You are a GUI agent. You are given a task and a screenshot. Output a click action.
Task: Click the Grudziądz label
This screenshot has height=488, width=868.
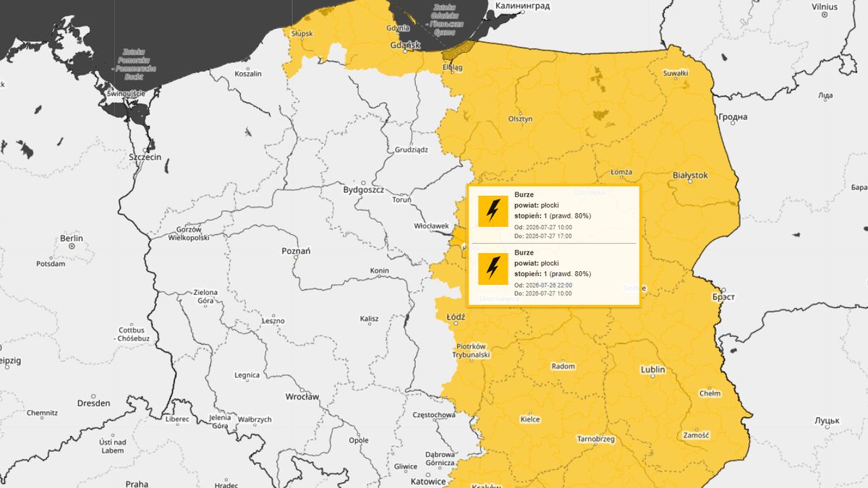pos(412,150)
